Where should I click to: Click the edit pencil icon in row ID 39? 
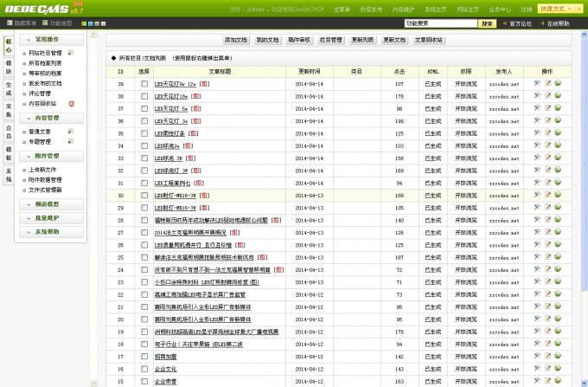[548, 83]
